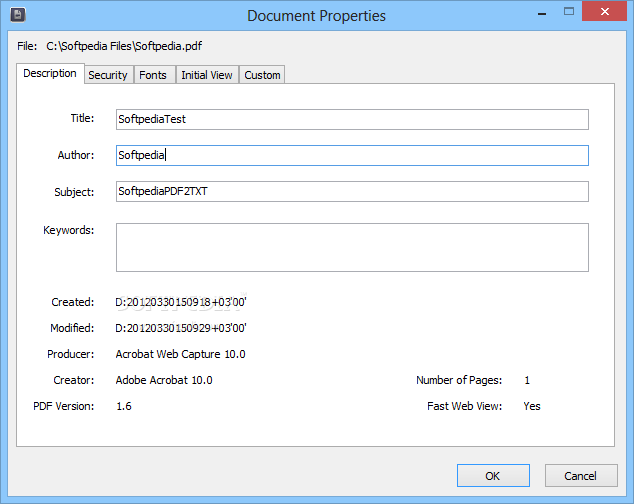Click the Subject: label
The width and height of the screenshot is (634, 504).
pos(74,192)
